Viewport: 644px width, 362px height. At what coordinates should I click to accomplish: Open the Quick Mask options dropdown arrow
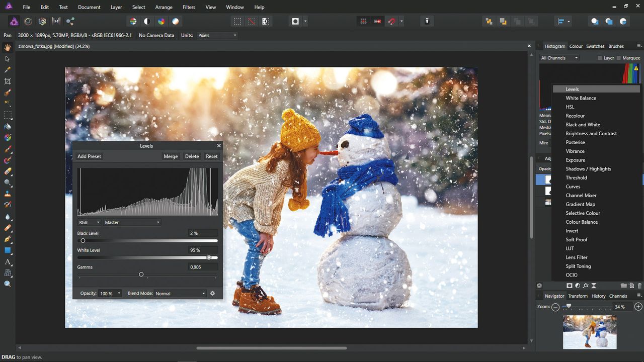(x=305, y=21)
